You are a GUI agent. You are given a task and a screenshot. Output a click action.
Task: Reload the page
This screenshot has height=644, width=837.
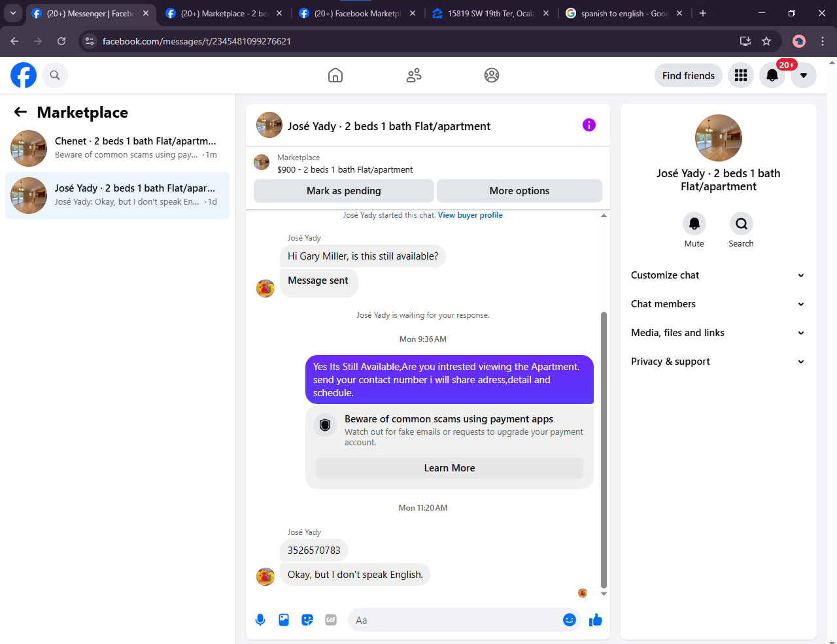pyautogui.click(x=61, y=41)
